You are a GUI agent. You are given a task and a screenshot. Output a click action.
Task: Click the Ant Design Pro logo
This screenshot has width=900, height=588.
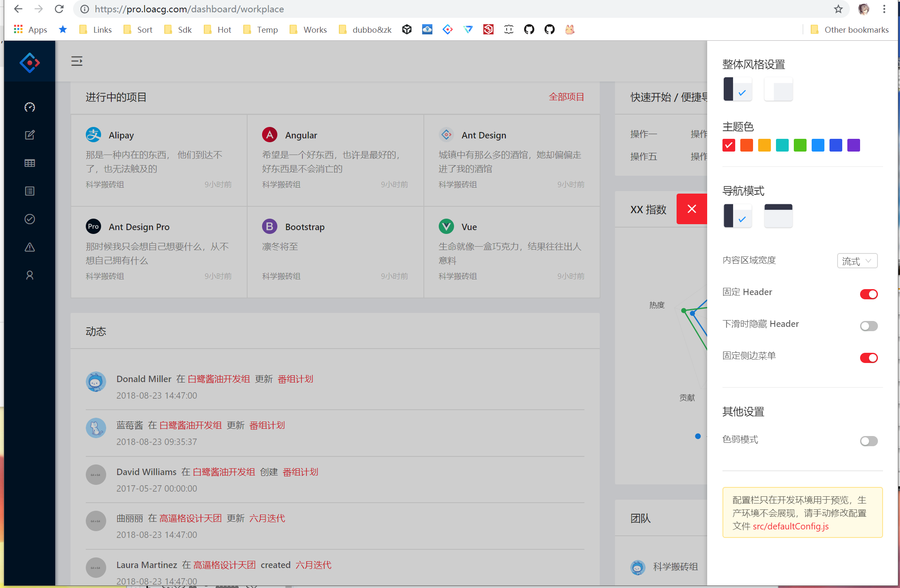(x=29, y=62)
